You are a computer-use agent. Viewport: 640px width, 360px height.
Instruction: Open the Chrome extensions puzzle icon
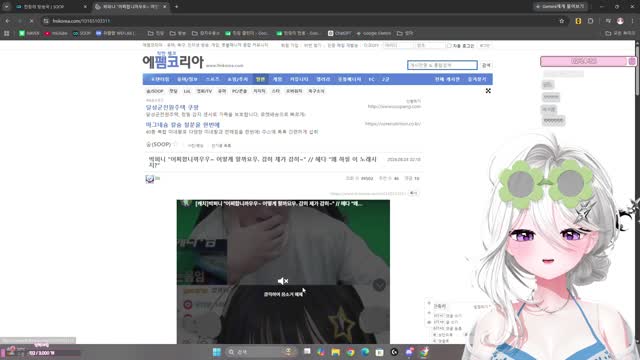591,21
